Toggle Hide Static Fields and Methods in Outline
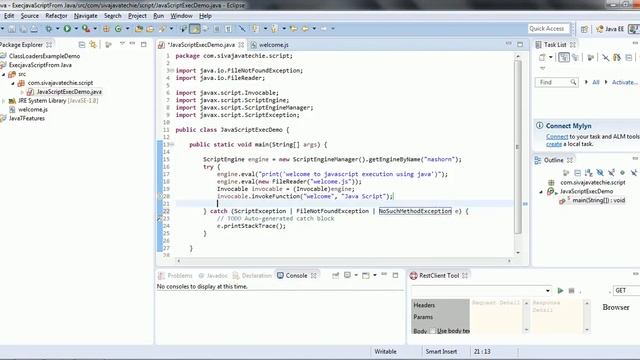Viewport: 640px width, 360px height. (611, 173)
